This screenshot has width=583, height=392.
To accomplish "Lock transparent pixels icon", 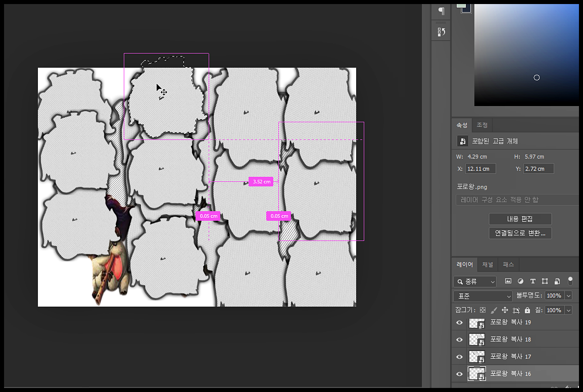I will click(482, 310).
